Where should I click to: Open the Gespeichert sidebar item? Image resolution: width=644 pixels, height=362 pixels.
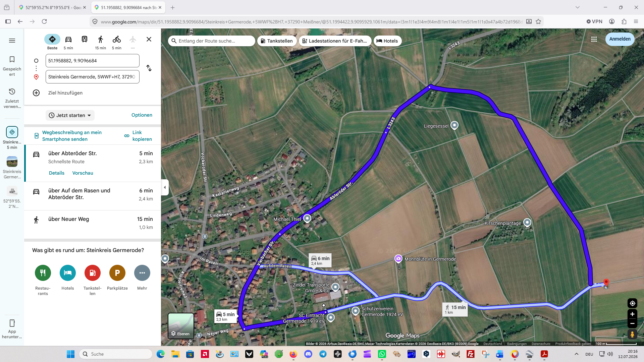click(x=12, y=66)
